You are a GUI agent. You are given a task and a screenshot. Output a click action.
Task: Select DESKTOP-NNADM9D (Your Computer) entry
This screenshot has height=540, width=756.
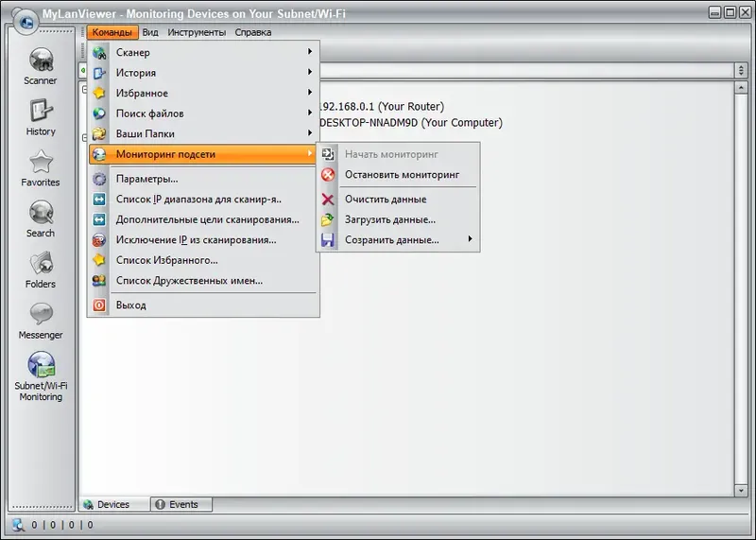point(411,123)
